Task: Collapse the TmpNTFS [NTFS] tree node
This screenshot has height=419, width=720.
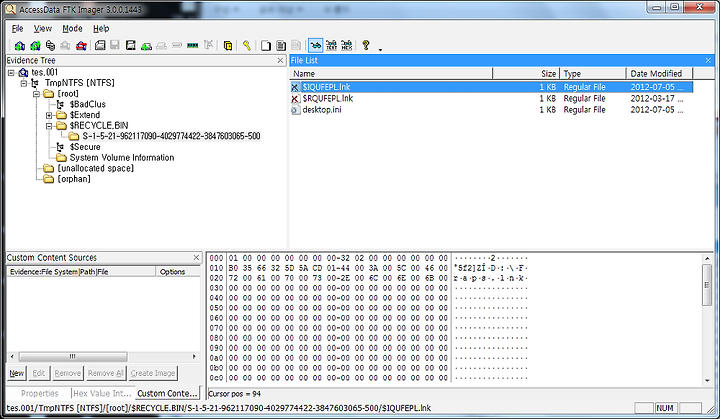Action: click(24, 83)
